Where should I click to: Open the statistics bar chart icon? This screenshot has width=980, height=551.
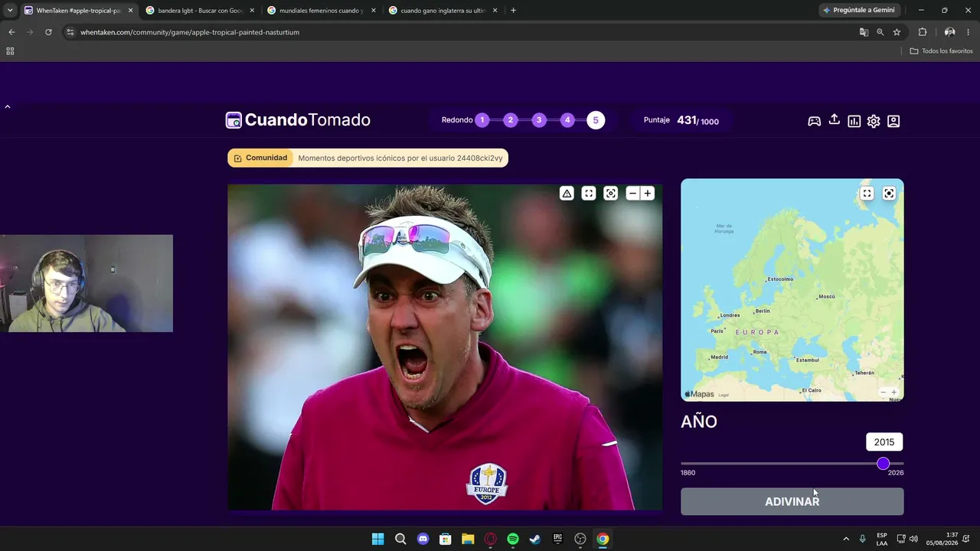point(854,121)
